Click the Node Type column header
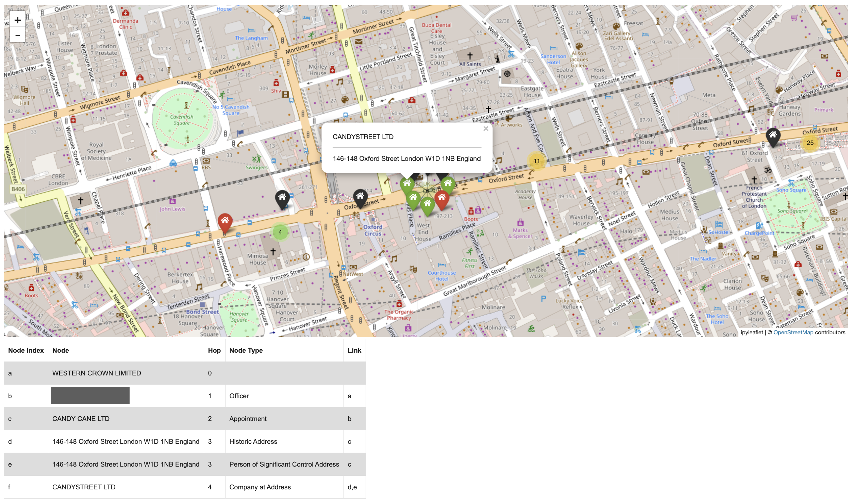 pos(246,350)
